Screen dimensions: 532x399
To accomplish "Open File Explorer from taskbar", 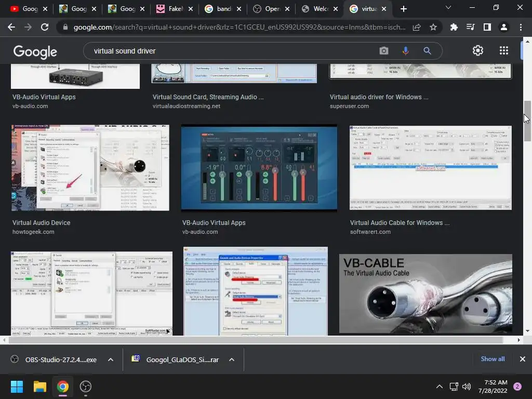I will (39, 387).
